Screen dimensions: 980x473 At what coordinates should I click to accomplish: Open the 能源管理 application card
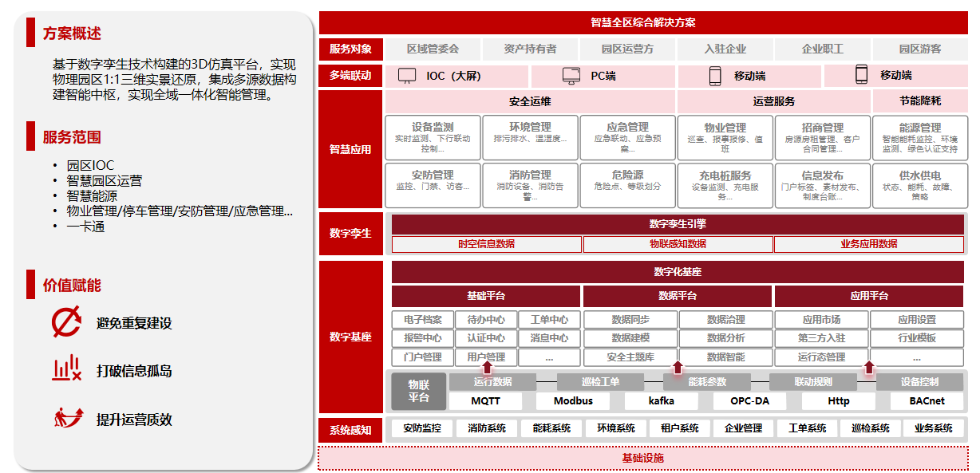(919, 137)
